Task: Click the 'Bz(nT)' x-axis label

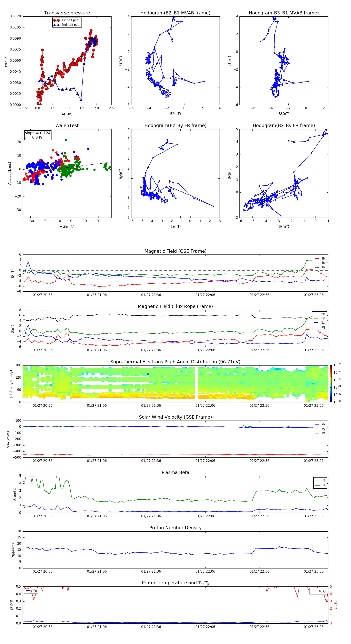Action: (x=175, y=227)
